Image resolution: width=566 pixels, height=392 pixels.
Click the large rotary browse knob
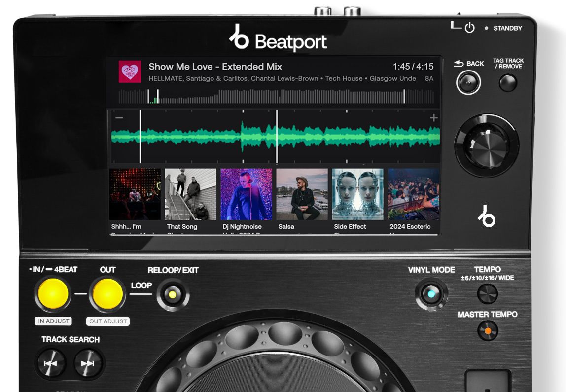[486, 145]
